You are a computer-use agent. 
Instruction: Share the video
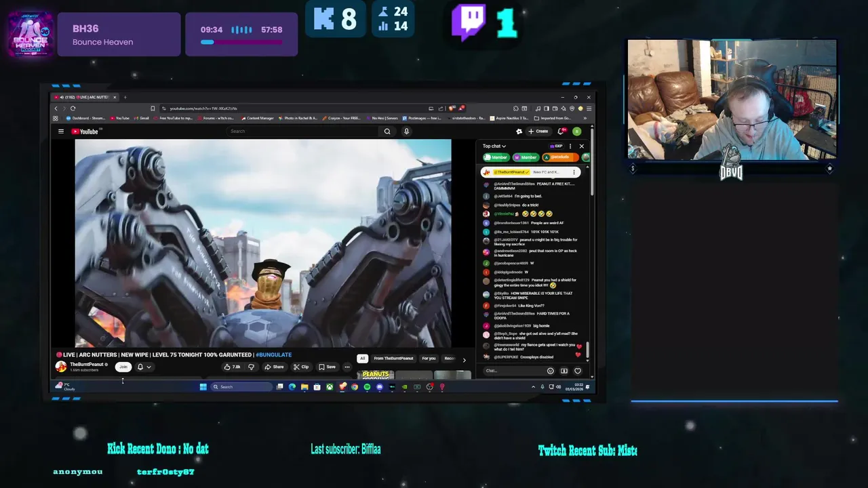274,367
